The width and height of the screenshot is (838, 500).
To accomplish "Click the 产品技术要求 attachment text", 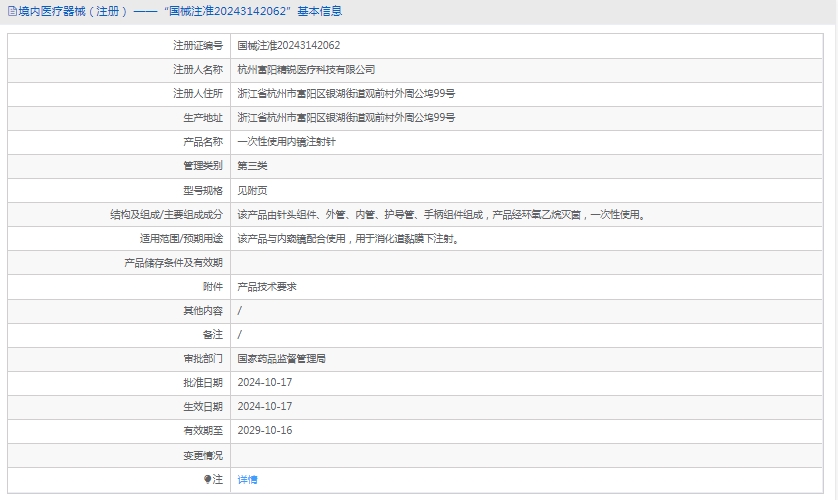I will [x=266, y=287].
